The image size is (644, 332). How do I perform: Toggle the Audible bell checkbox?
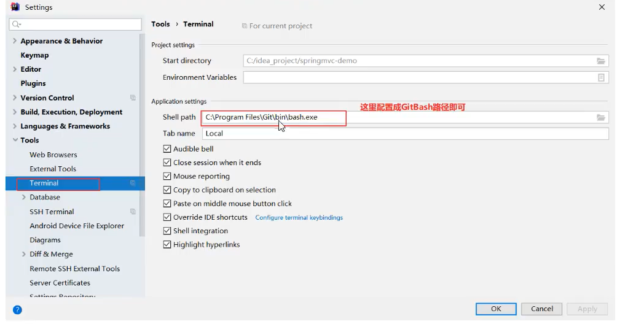[x=167, y=149]
